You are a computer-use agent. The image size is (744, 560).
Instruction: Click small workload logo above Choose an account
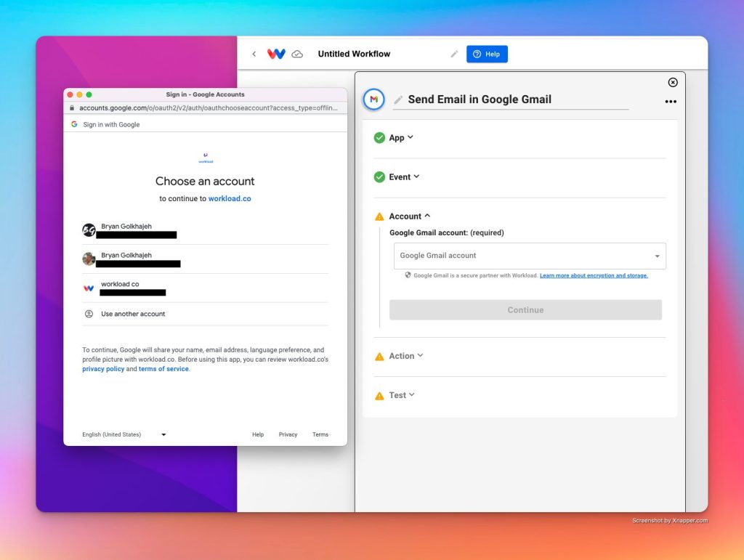pos(206,158)
